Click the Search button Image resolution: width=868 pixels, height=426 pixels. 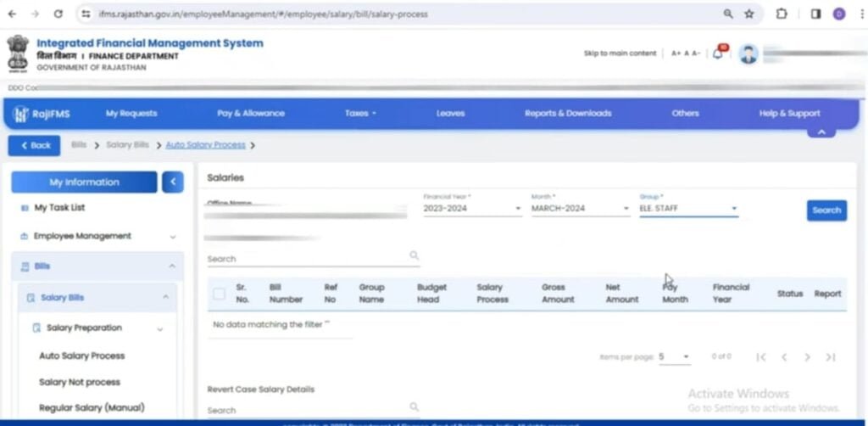(826, 210)
